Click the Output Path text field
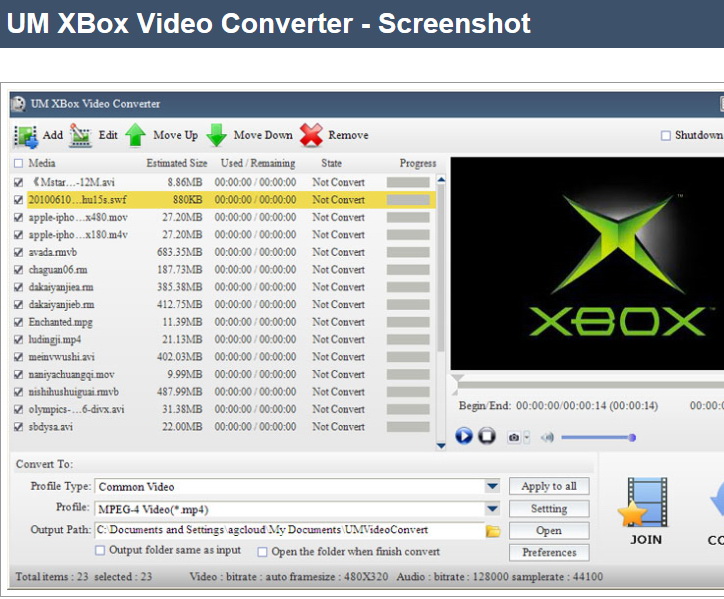This screenshot has width=724, height=599. pyautogui.click(x=290, y=530)
